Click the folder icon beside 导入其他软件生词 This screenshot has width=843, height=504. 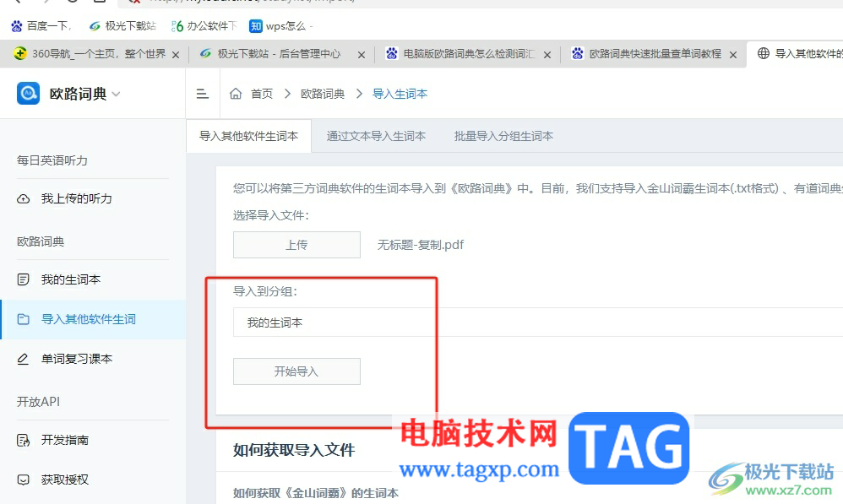pyautogui.click(x=23, y=319)
